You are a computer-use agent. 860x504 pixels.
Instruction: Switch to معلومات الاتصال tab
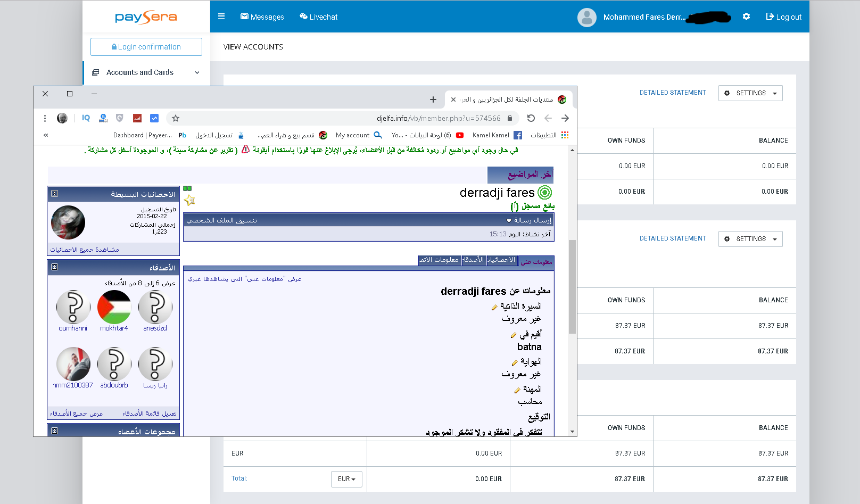[x=439, y=260]
